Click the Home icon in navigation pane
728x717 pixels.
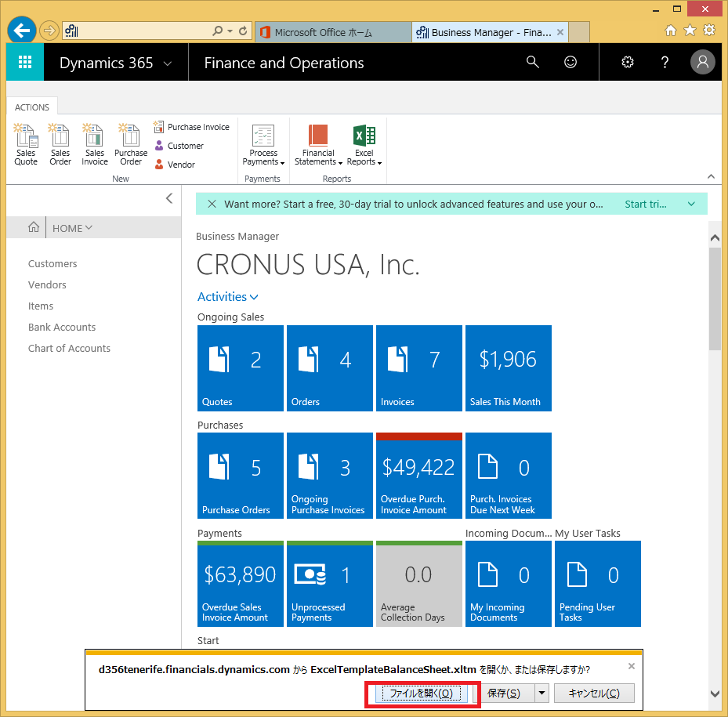click(34, 227)
